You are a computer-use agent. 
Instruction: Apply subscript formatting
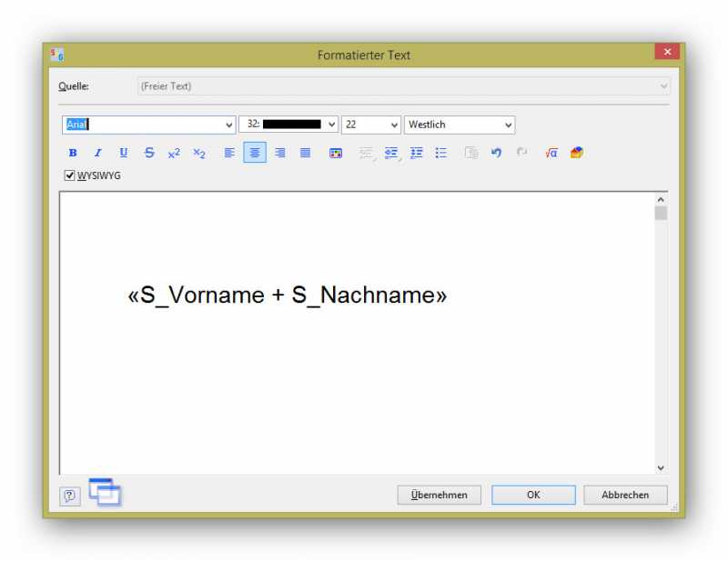click(198, 154)
